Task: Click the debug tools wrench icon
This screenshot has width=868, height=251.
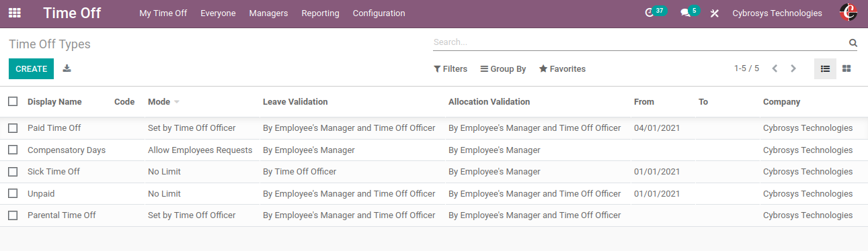Action: 715,13
